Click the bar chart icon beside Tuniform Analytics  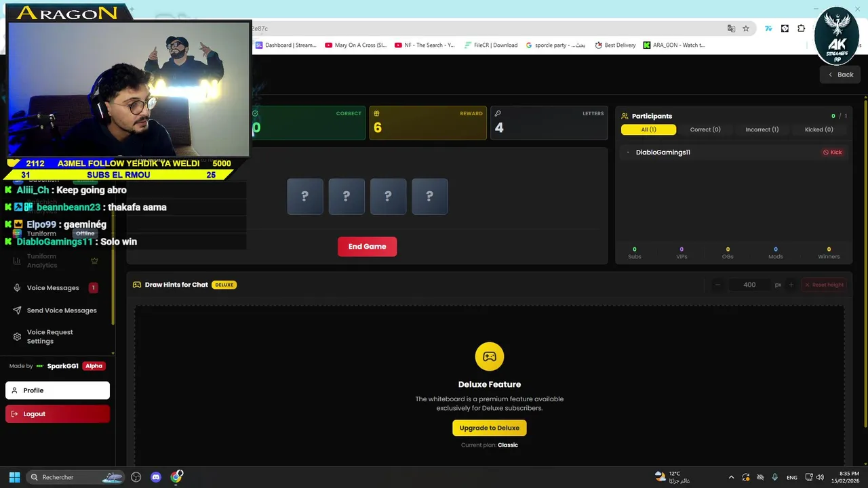point(17,261)
